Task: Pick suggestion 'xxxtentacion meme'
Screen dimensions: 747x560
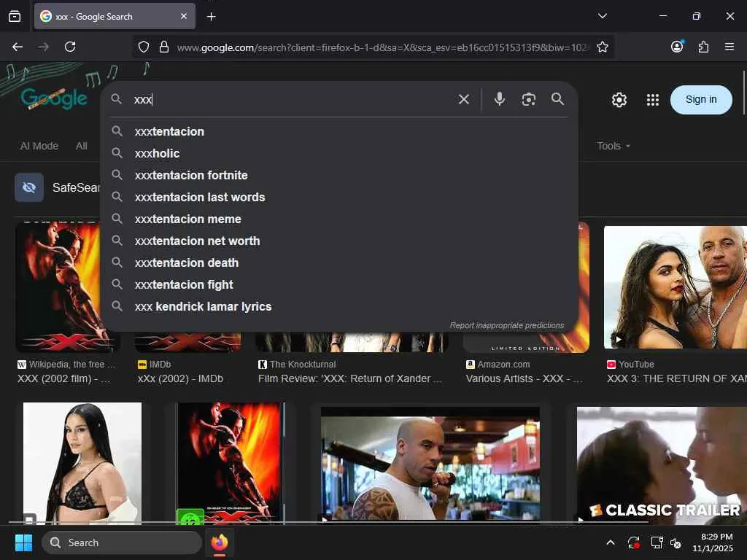Action: tap(339, 219)
